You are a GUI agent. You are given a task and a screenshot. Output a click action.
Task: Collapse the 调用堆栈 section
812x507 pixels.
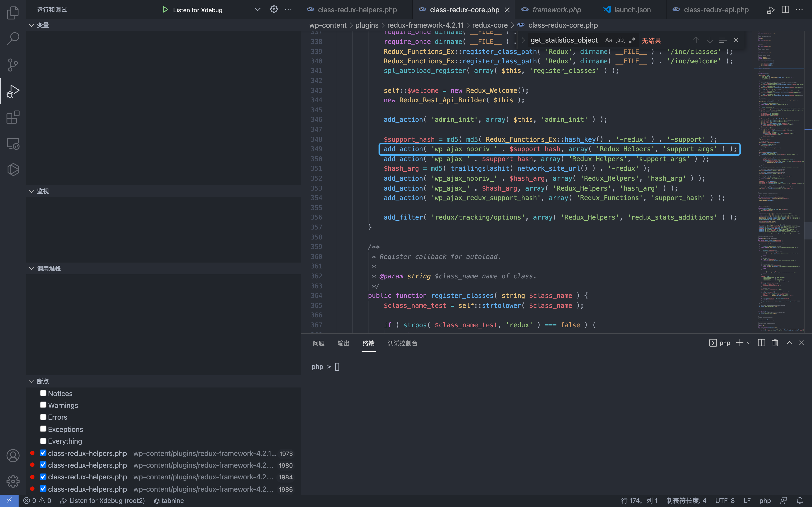(31, 269)
